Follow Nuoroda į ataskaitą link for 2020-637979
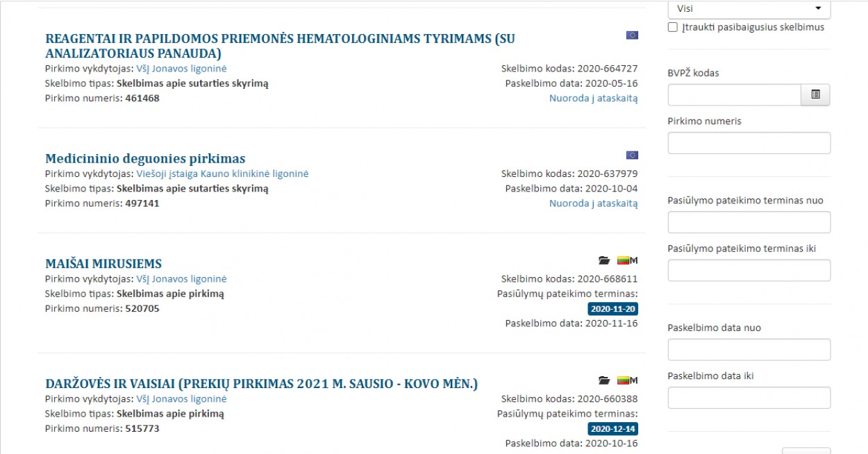This screenshot has height=454, width=868. point(593,203)
